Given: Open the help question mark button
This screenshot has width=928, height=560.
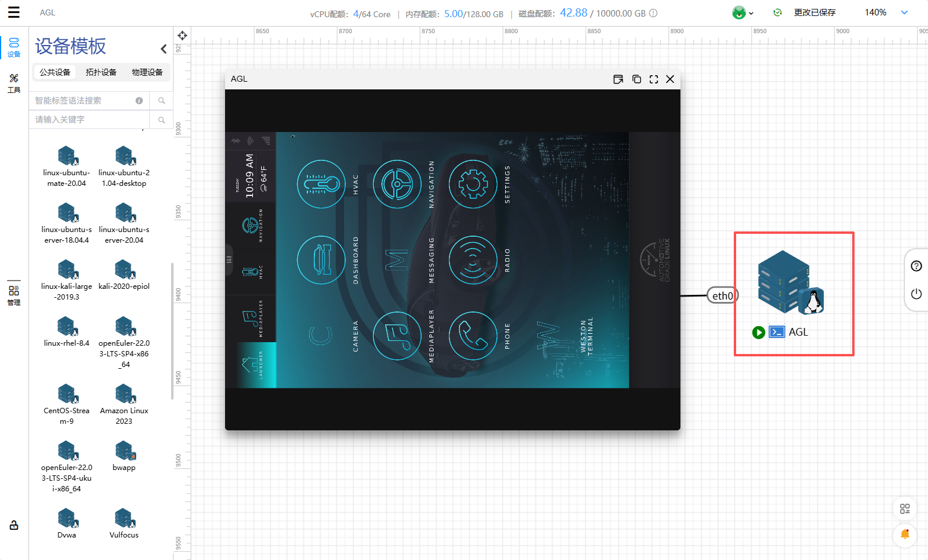Looking at the screenshot, I should [x=916, y=266].
